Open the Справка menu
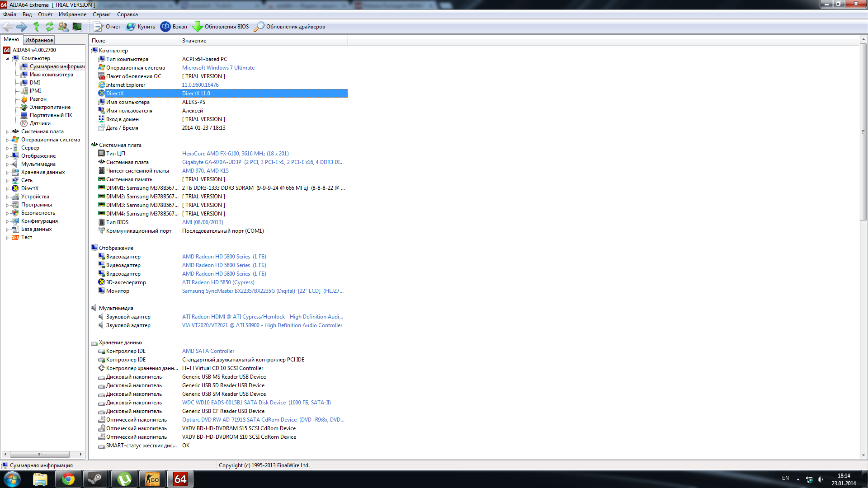This screenshot has height=488, width=868. (127, 14)
